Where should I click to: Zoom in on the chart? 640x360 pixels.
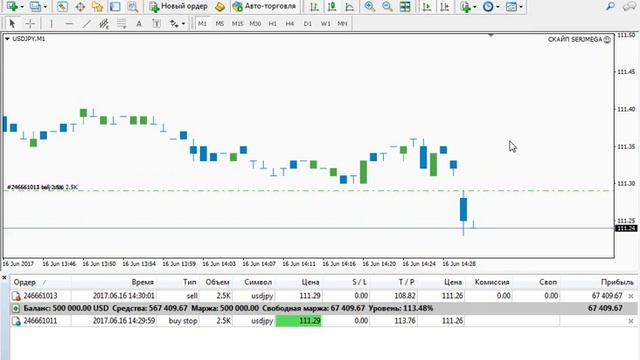click(370, 7)
